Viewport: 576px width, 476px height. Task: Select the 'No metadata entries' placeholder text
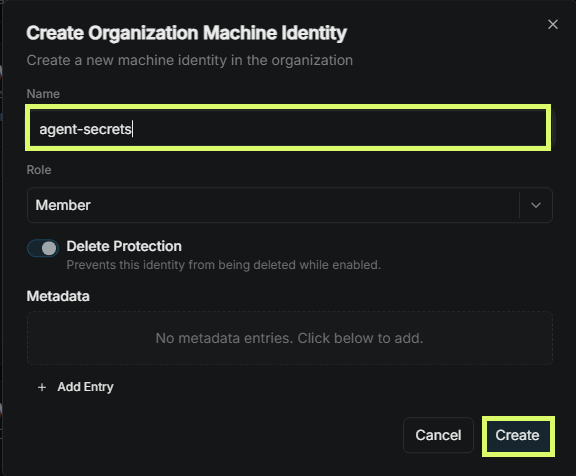tap(289, 338)
